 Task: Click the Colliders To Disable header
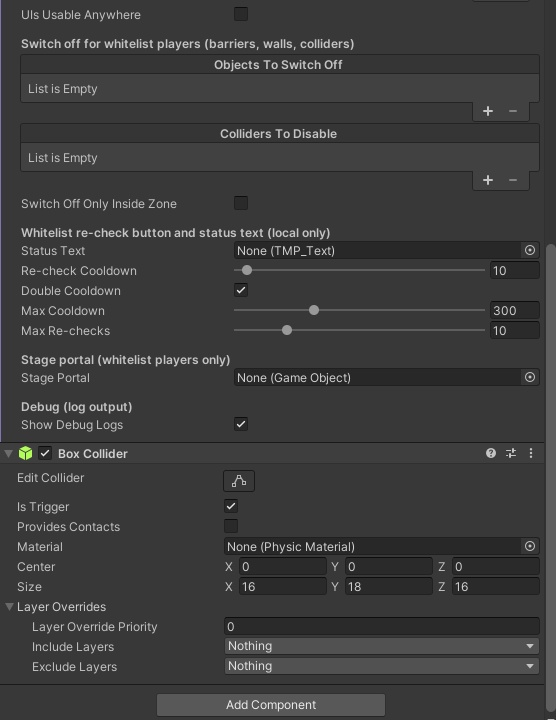278,134
